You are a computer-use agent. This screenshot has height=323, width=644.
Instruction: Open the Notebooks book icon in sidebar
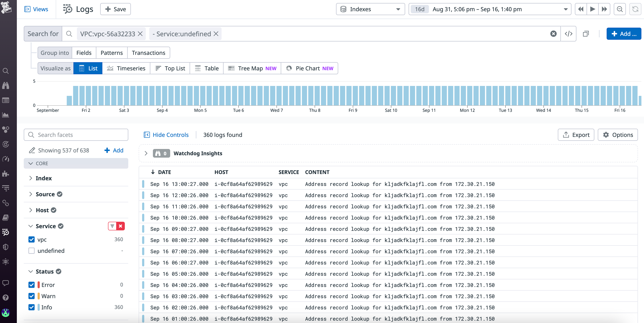[5, 217]
